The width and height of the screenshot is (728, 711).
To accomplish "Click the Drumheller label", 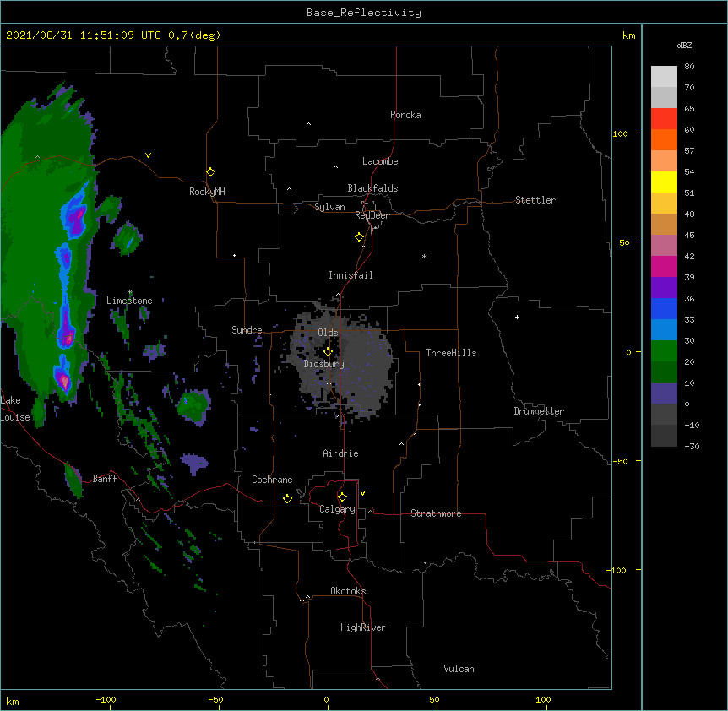I will click(539, 411).
